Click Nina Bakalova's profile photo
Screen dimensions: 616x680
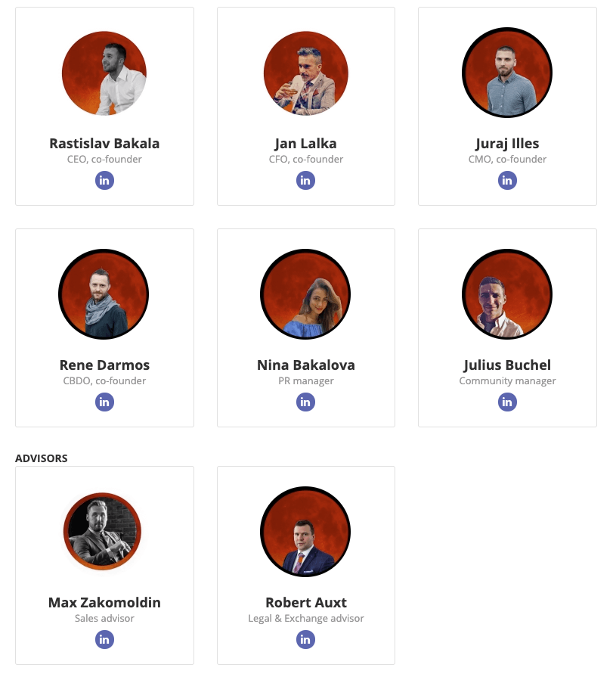click(x=305, y=294)
